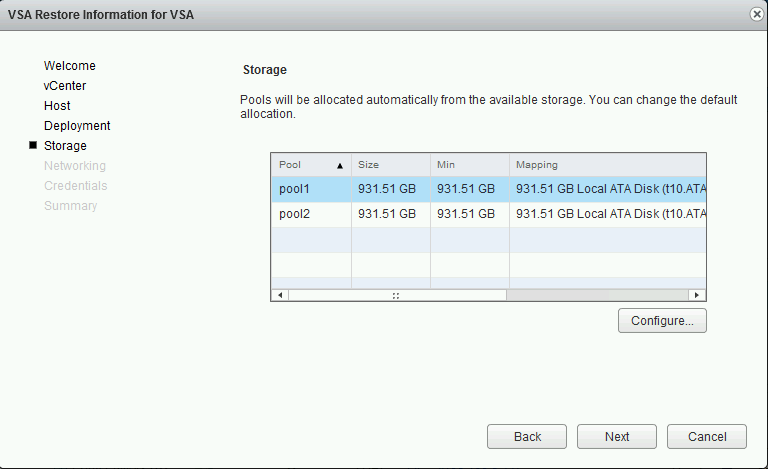
Task: Sort by the Min column header
Action: coord(470,165)
